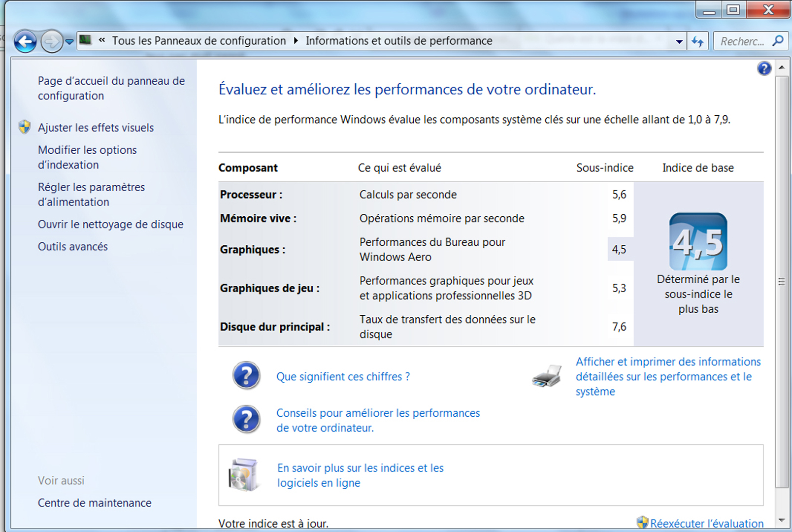This screenshot has width=792, height=532.
Task: Click the printer icon
Action: [547, 376]
